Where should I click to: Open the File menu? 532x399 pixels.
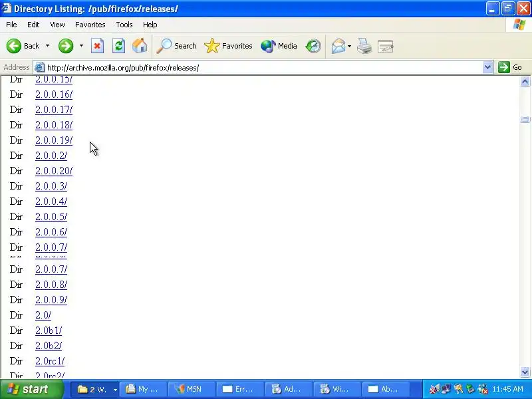[11, 25]
